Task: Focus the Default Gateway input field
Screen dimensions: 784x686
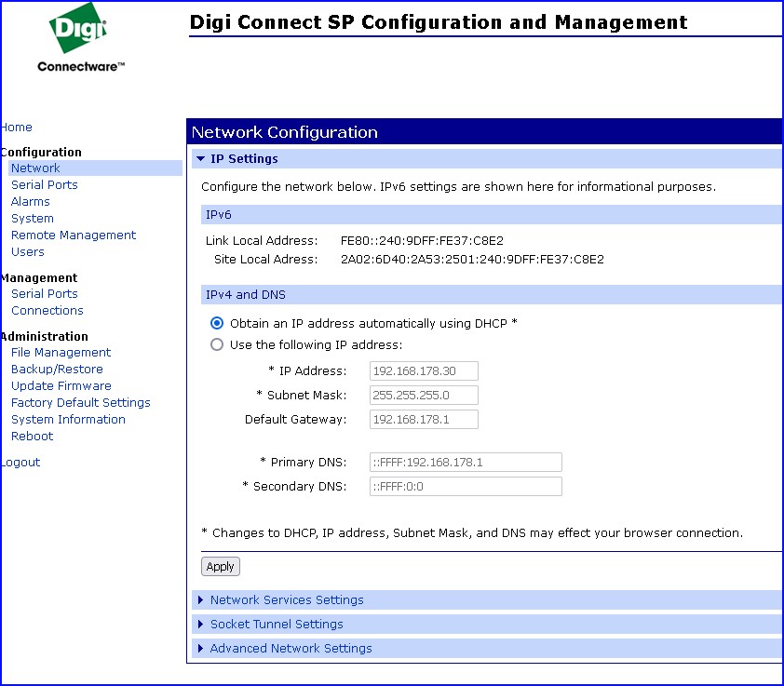Action: (x=424, y=419)
